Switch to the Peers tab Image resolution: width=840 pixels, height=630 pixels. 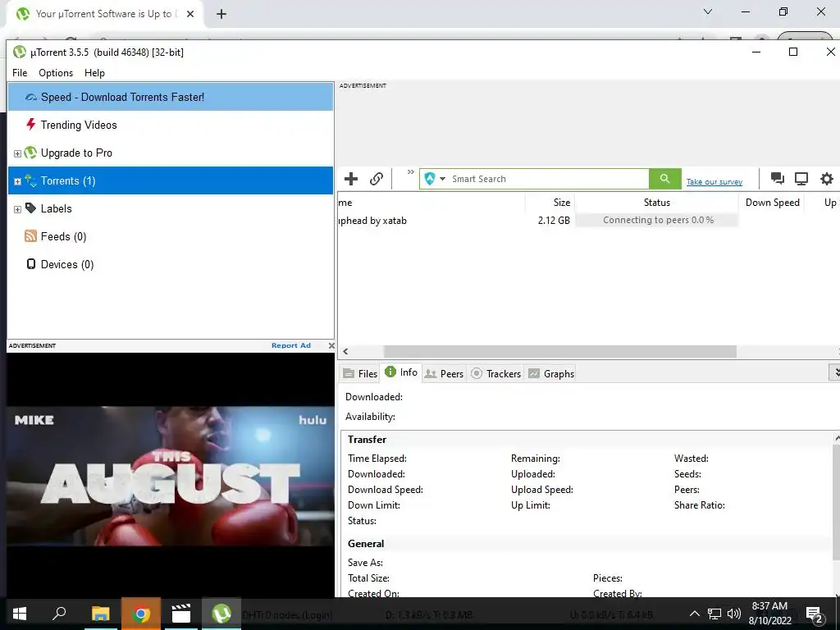coord(444,374)
